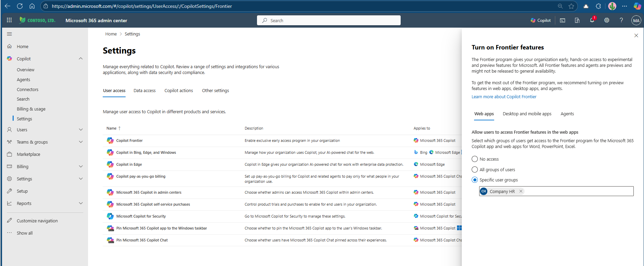Switch to the User access tab
The image size is (644, 266).
click(114, 91)
